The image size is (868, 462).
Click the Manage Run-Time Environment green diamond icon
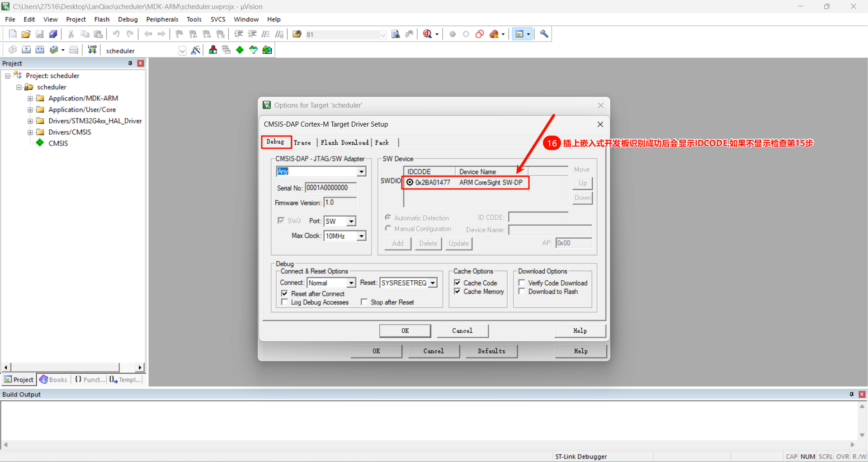point(240,50)
